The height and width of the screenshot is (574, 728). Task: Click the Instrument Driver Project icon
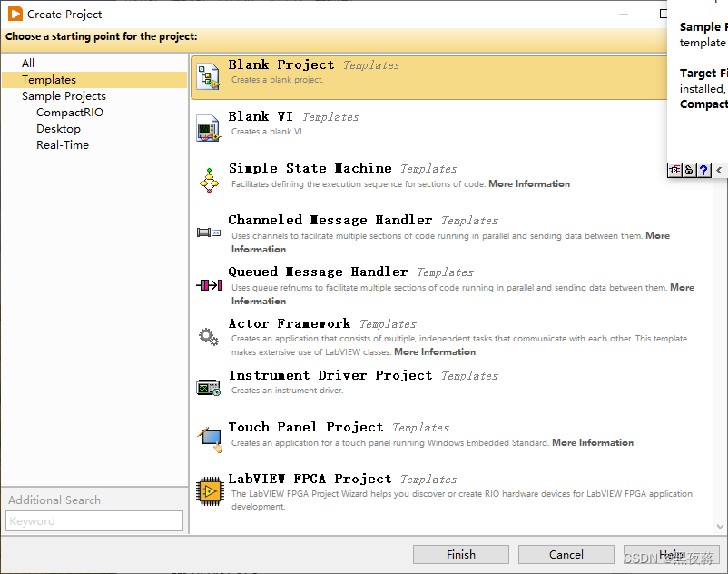(209, 388)
